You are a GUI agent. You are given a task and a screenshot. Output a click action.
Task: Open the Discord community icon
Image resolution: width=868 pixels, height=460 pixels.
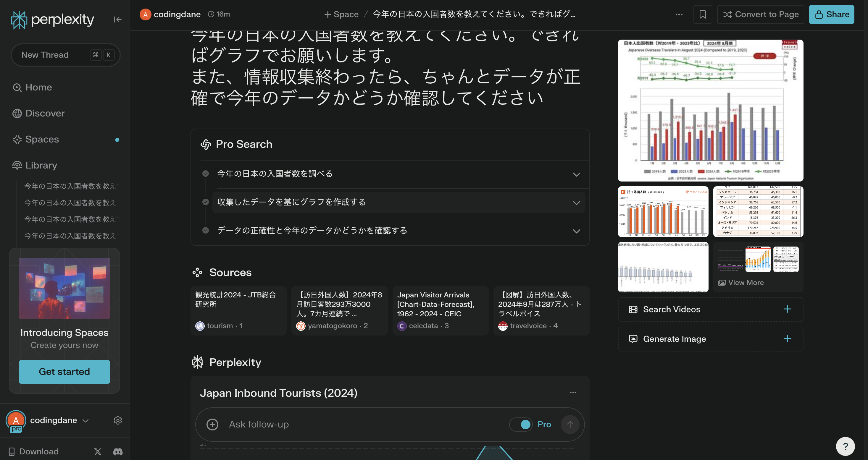pyautogui.click(x=118, y=452)
